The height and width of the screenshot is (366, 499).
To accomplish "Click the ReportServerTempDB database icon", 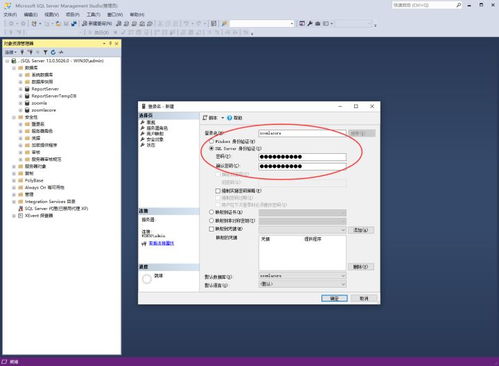I will tap(27, 96).
